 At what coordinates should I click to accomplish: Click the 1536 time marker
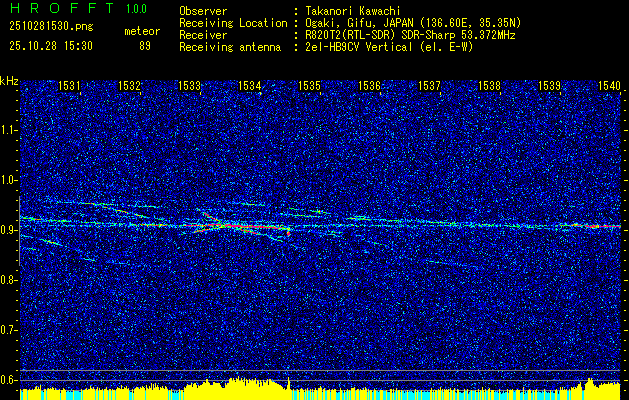click(369, 85)
